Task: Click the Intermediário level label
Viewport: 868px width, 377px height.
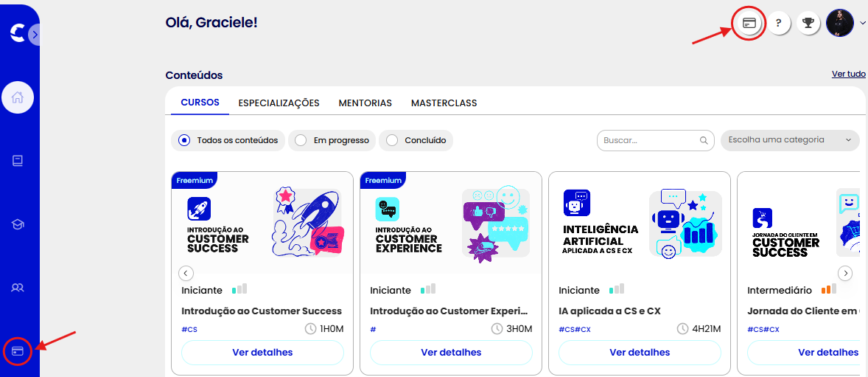Action: (x=780, y=291)
